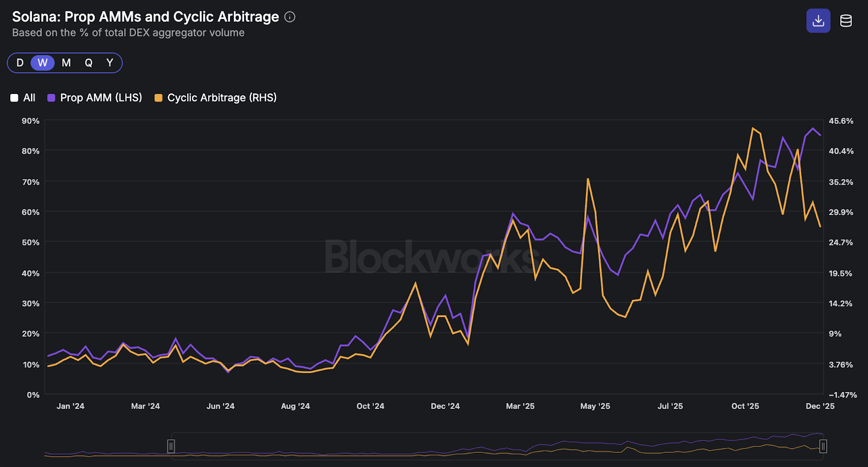
Task: Toggle Prop AMM (LHS) series visibility
Action: (101, 98)
